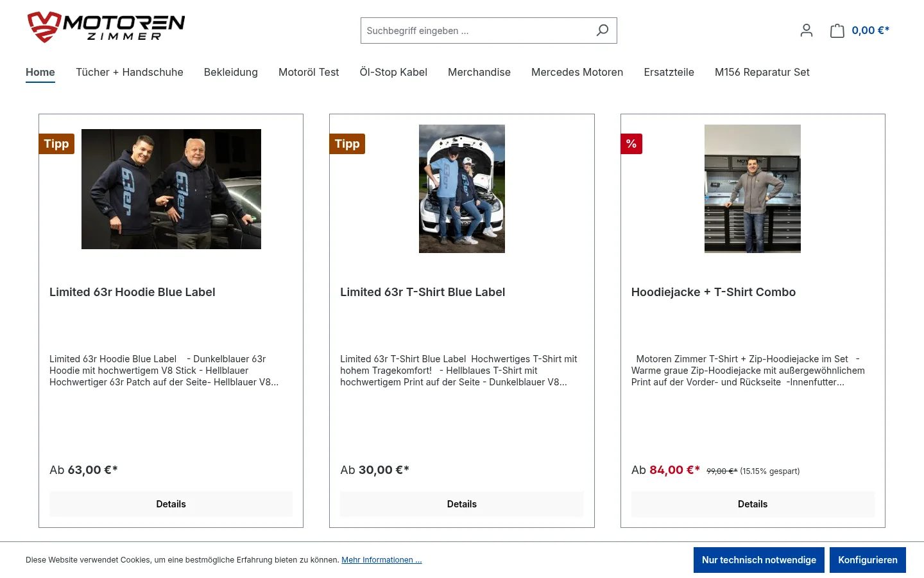Click the Mehr Informationen cookie link
Viewport: 924px width, 578px height.
click(382, 560)
